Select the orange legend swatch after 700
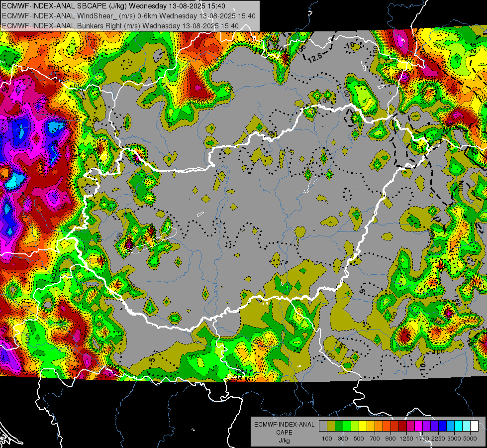This screenshot has height=448, width=487. click(x=379, y=426)
